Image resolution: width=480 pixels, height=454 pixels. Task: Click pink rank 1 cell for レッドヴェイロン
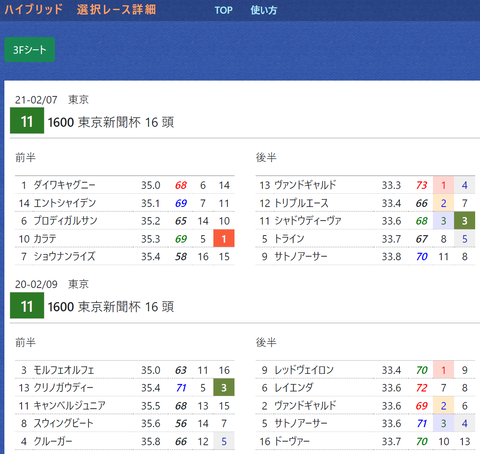(x=443, y=370)
